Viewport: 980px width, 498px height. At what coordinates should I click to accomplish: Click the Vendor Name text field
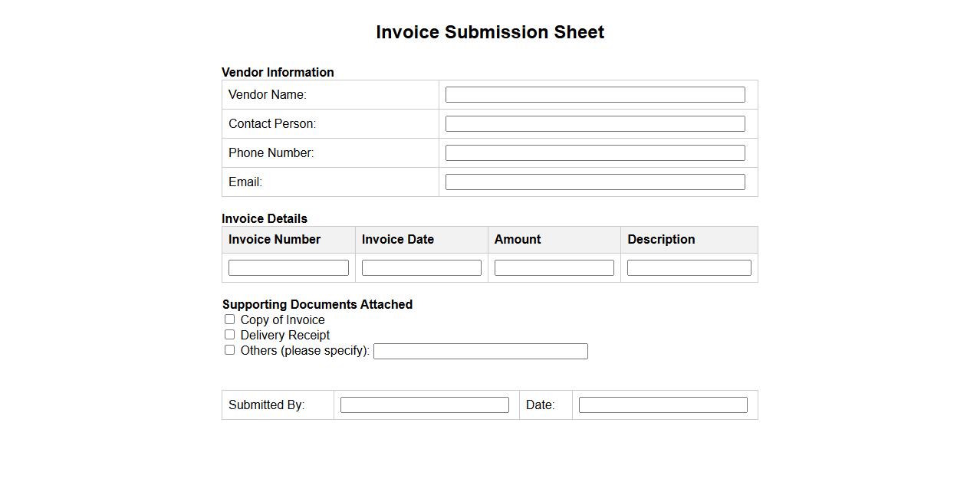click(594, 94)
